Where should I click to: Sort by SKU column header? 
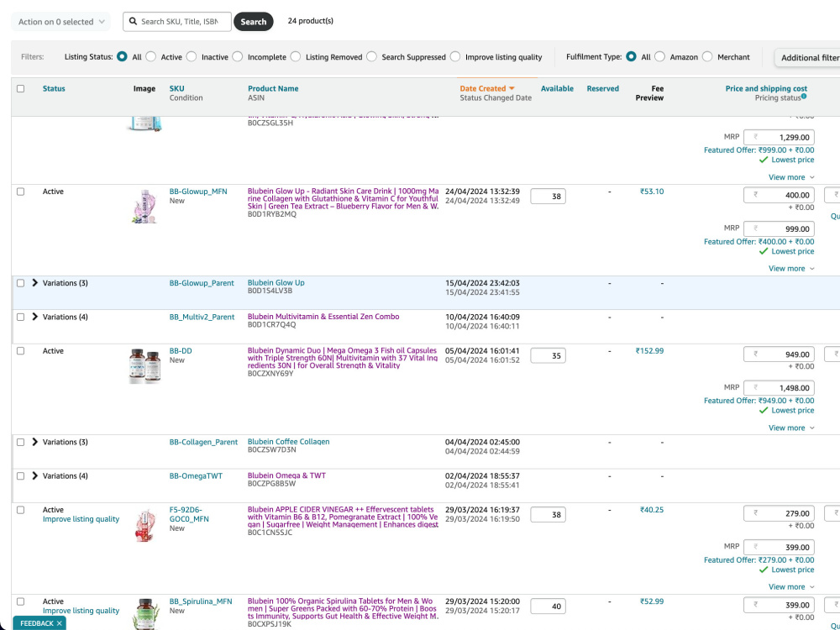point(176,88)
